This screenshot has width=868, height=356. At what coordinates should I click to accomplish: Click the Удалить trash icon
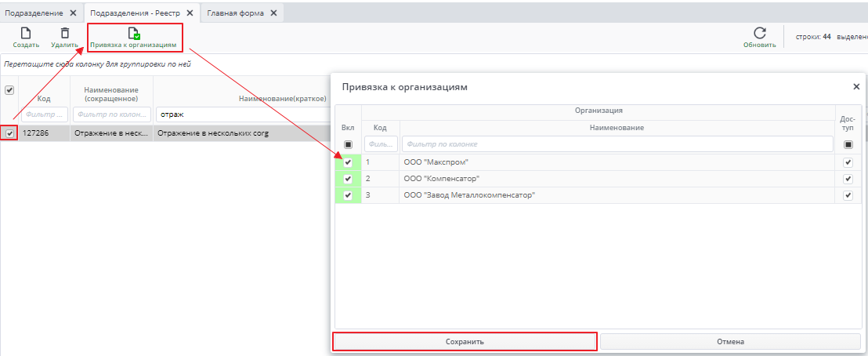click(x=64, y=34)
